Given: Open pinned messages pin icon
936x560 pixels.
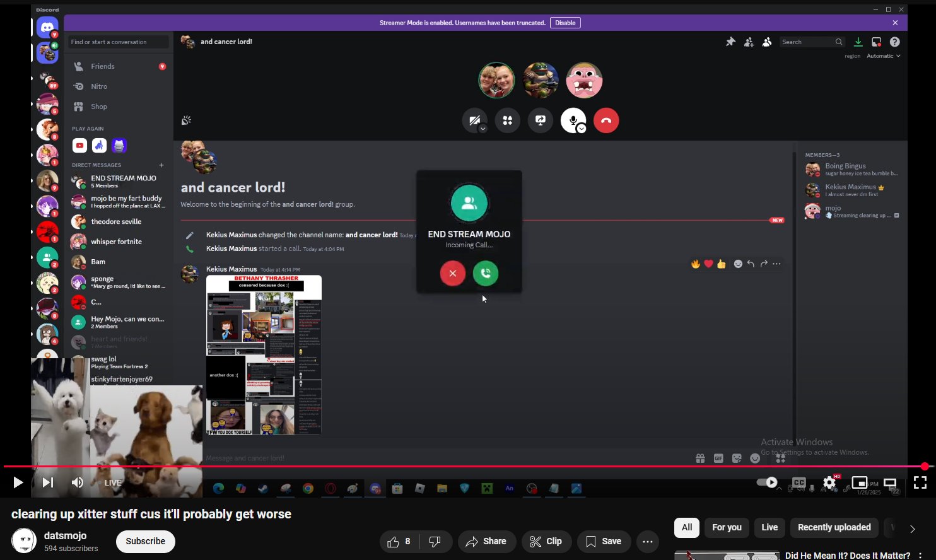Looking at the screenshot, I should tap(730, 42).
